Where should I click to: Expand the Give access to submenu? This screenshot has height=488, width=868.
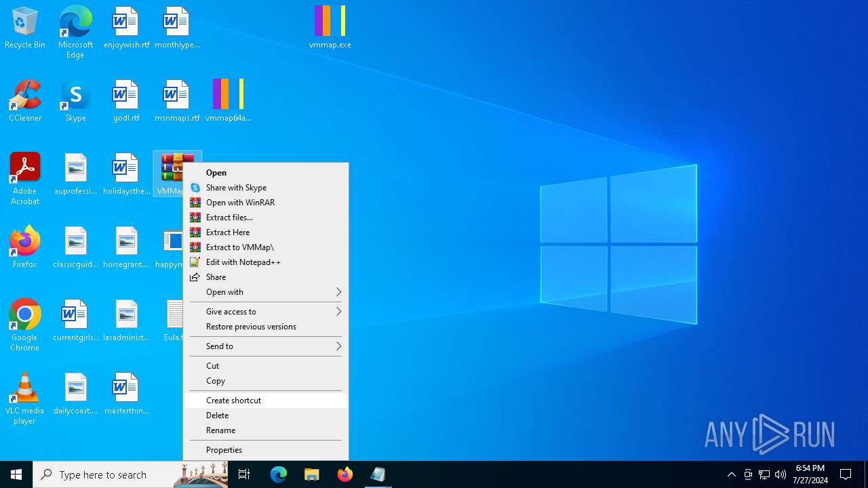click(x=266, y=312)
